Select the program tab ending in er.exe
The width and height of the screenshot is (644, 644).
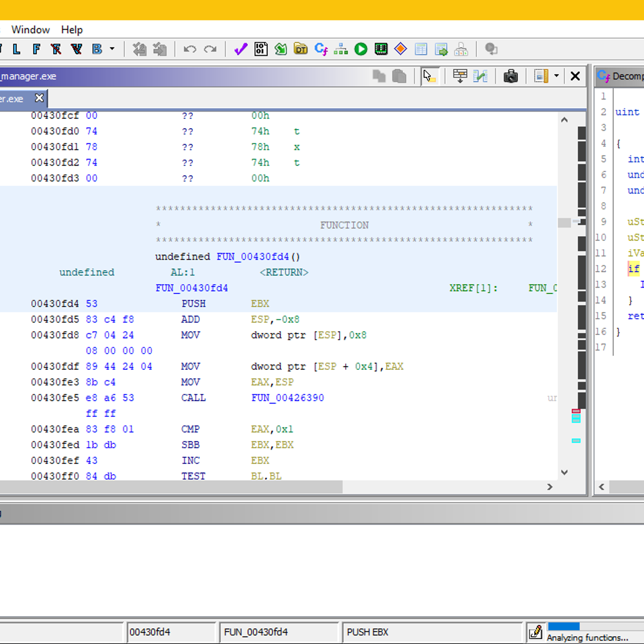coord(12,99)
